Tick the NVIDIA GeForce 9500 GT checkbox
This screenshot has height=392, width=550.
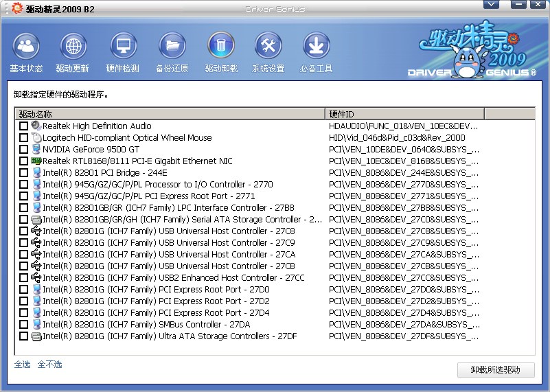24,150
